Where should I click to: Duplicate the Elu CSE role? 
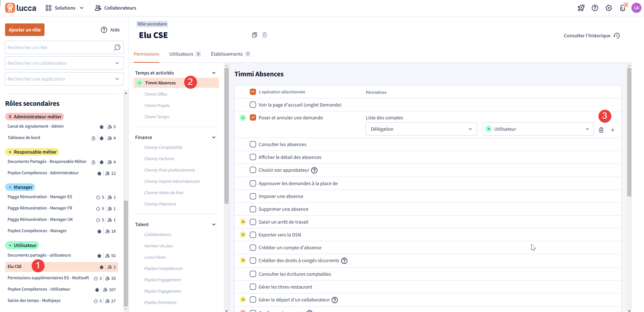(x=254, y=35)
